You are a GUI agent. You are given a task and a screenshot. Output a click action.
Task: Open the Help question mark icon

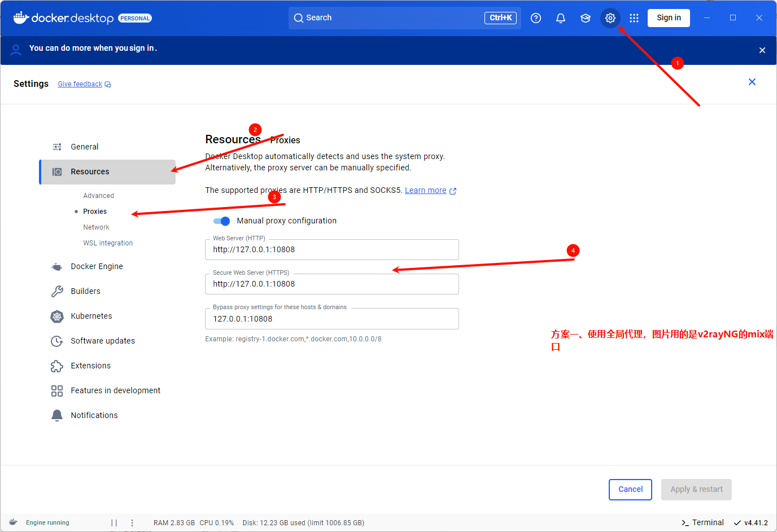[x=536, y=18]
